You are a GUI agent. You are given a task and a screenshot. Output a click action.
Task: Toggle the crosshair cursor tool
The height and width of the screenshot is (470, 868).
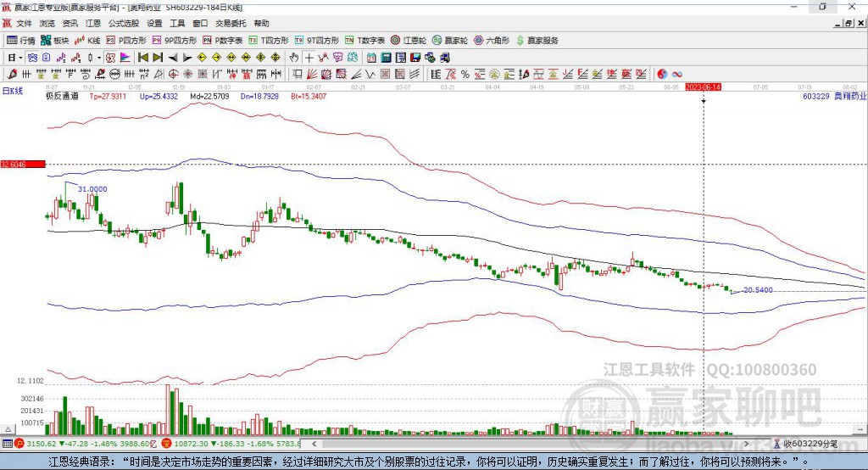309,58
